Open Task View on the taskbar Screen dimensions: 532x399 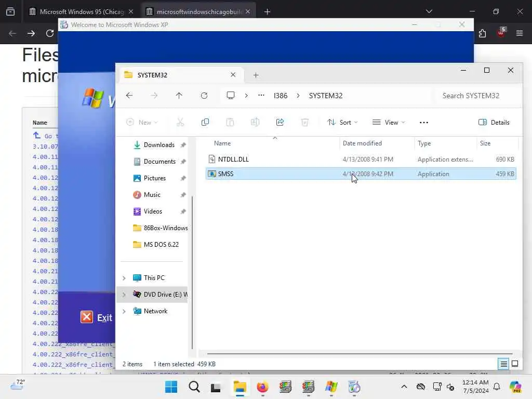click(216, 387)
